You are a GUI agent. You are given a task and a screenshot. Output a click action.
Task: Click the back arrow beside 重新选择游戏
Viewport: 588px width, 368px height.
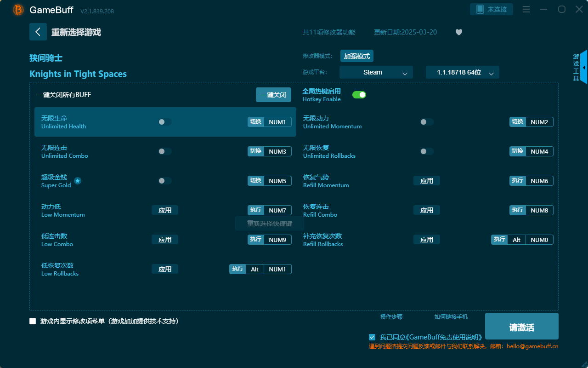(x=38, y=31)
